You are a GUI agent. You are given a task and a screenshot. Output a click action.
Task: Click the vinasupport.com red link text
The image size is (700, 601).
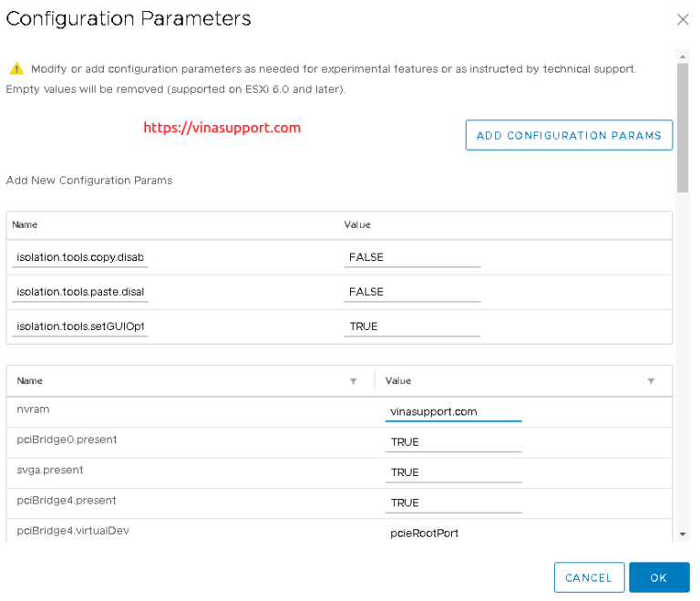221,128
